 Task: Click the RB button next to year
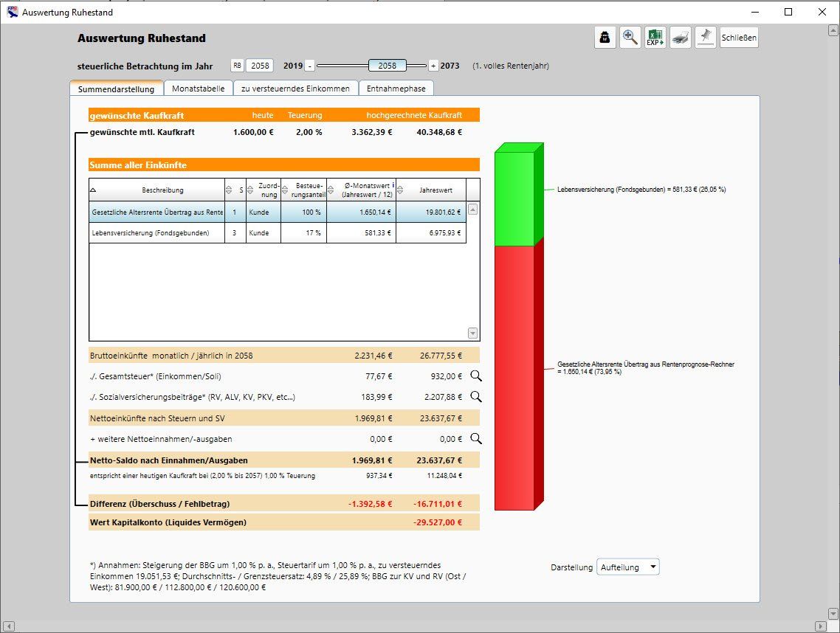[237, 66]
